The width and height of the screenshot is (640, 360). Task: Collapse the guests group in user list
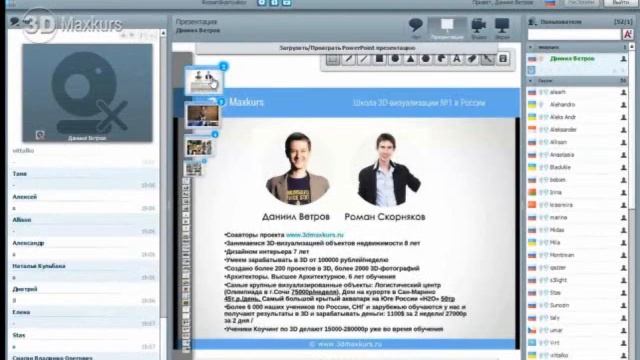[x=531, y=81]
